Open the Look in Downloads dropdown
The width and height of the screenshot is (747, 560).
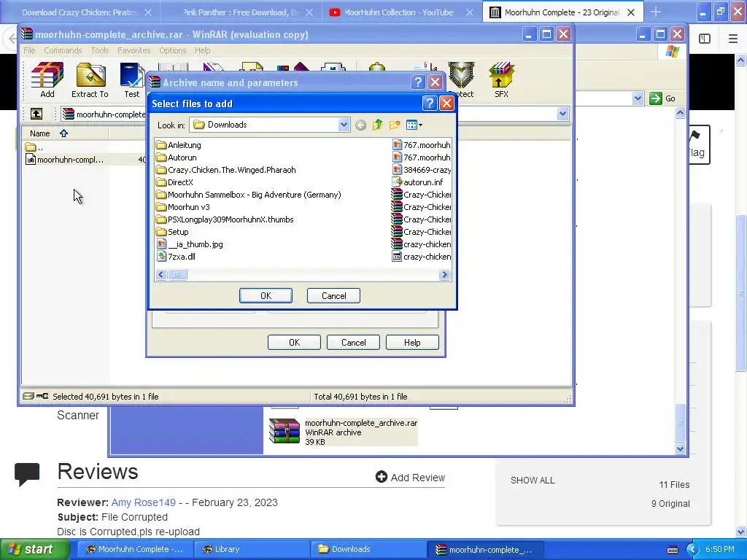[x=344, y=125]
